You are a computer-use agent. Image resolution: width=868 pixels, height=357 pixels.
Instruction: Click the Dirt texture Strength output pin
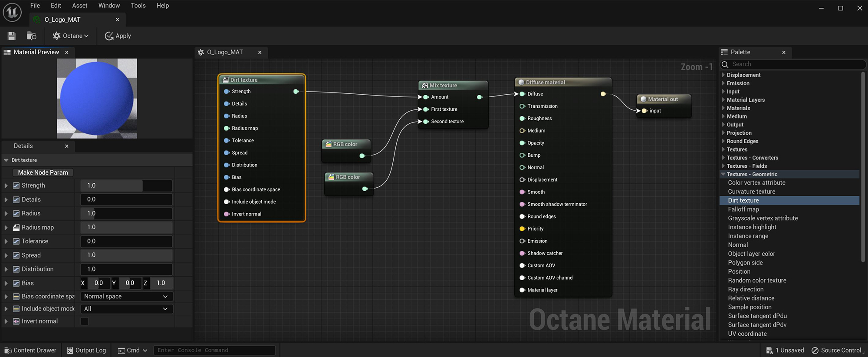296,92
